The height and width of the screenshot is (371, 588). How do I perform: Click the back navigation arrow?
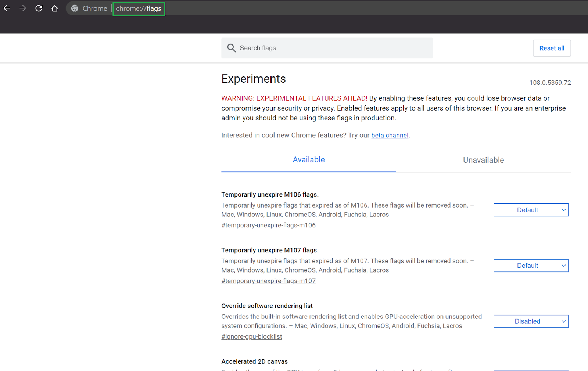click(7, 8)
